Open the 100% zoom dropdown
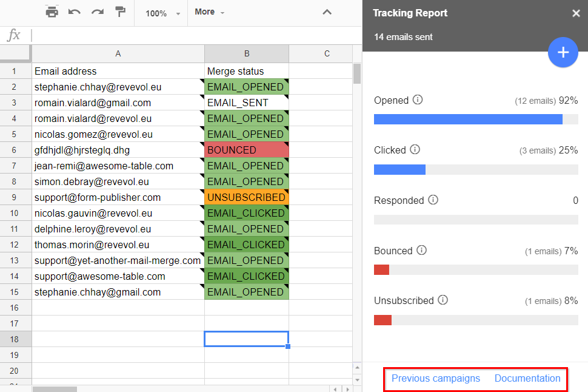The image size is (588, 392). click(162, 13)
